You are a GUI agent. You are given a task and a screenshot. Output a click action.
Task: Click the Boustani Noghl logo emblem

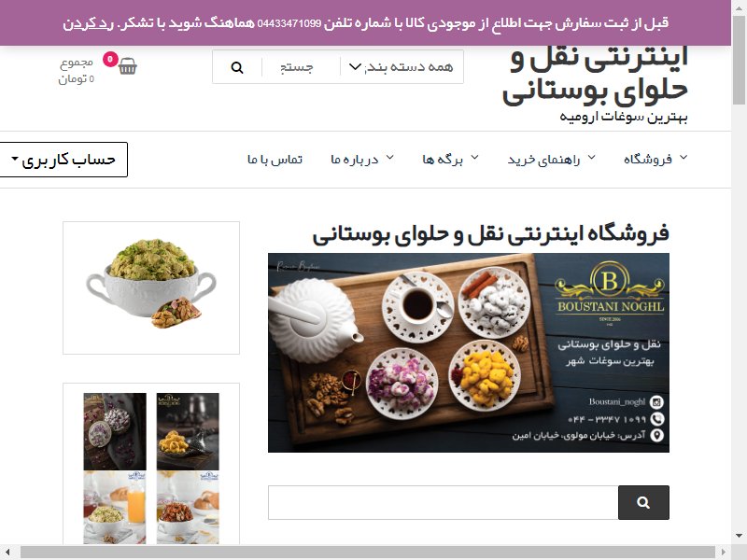click(x=610, y=287)
